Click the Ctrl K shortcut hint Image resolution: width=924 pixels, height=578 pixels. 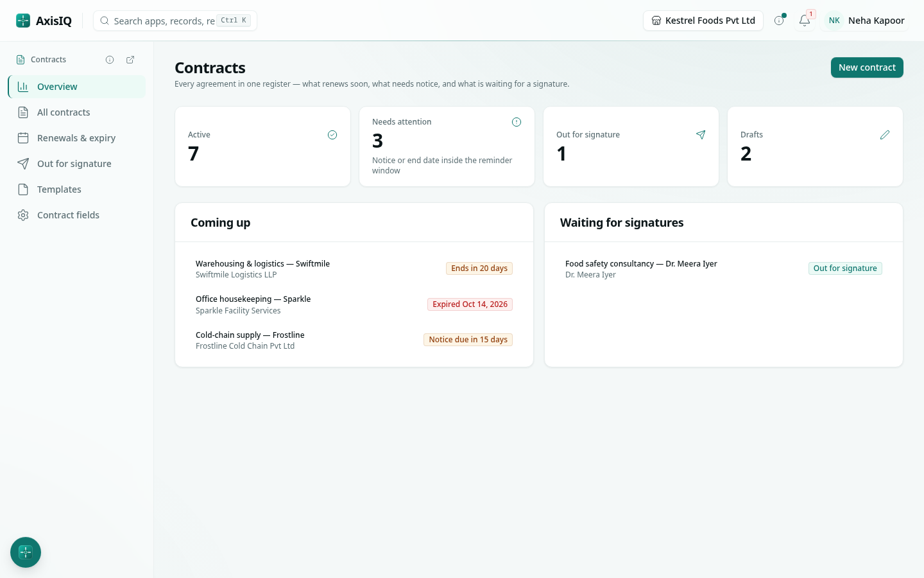(x=234, y=21)
